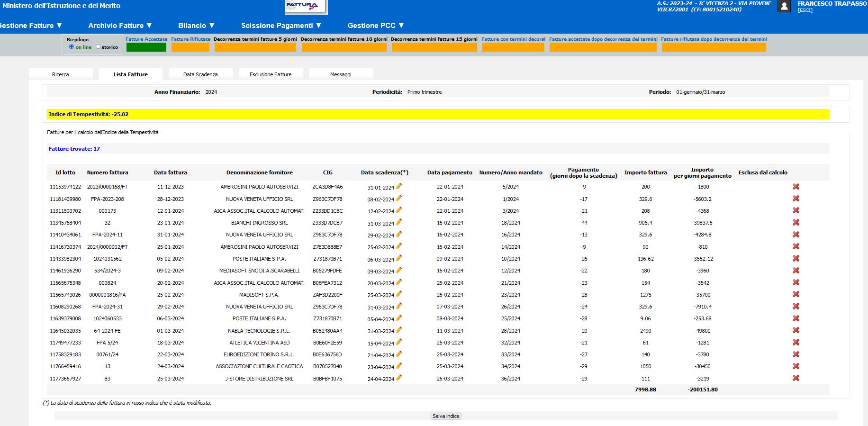Open the Esclusione Fatture tab
Screen dimensions: 868x426
tap(271, 74)
